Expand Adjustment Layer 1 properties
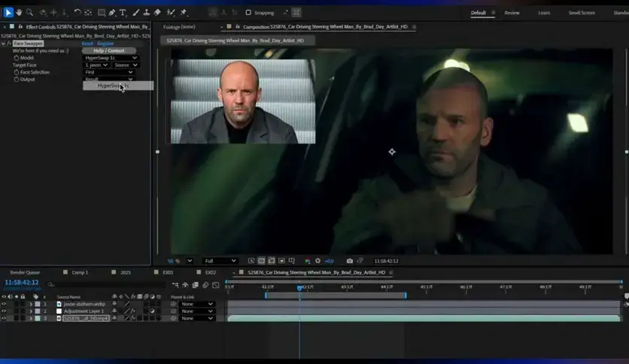The width and height of the screenshot is (629, 364). click(31, 311)
